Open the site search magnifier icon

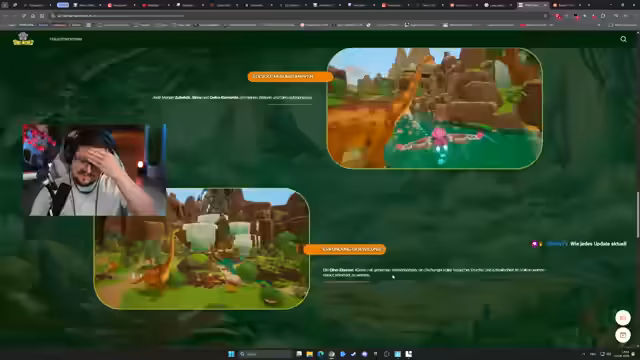(x=623, y=39)
